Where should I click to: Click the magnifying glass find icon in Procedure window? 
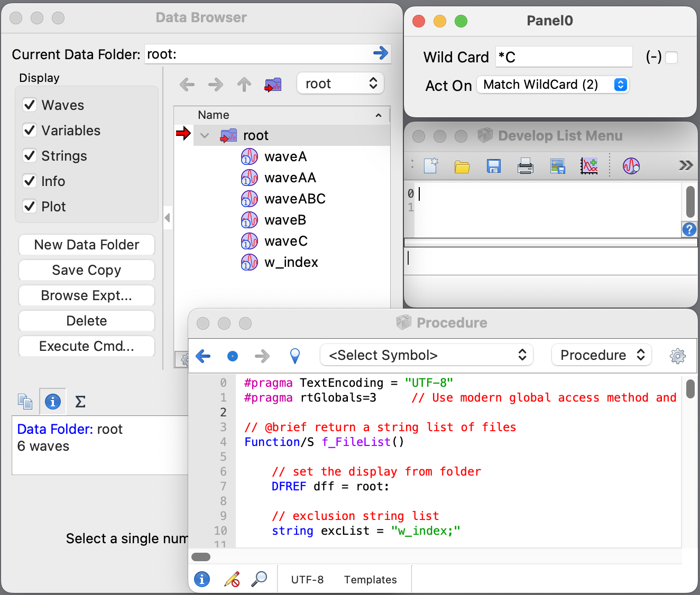pos(259,579)
